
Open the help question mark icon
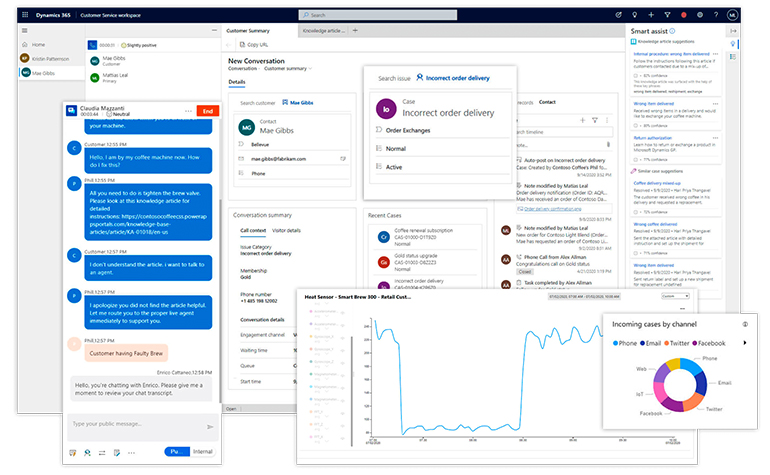point(716,15)
